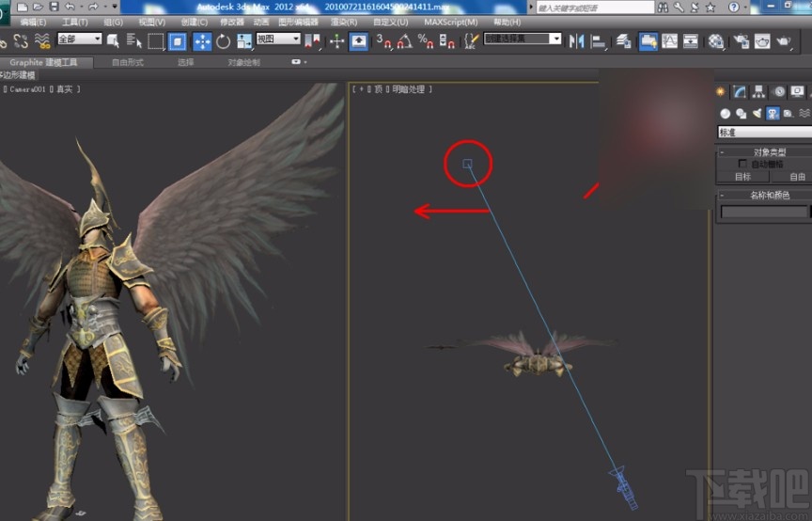The image size is (812, 521).
Task: Save the scene with the floppy icon
Action: pos(54,7)
